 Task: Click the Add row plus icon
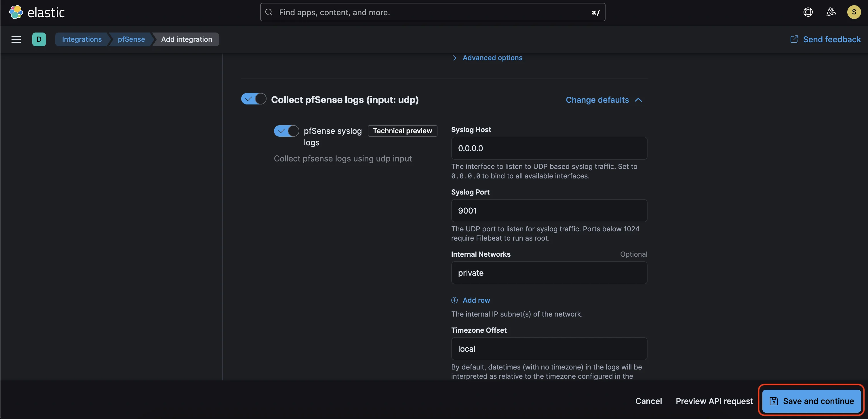click(x=454, y=300)
